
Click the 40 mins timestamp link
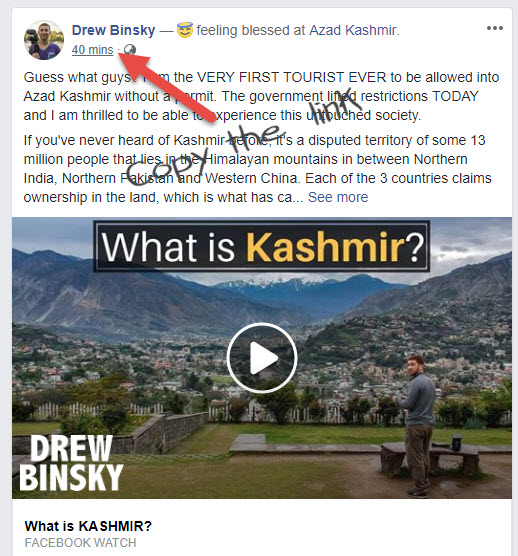(93, 50)
